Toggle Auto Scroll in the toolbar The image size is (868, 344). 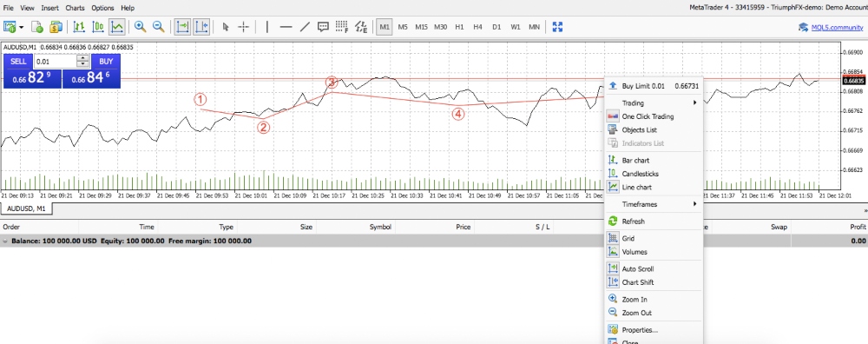click(182, 27)
